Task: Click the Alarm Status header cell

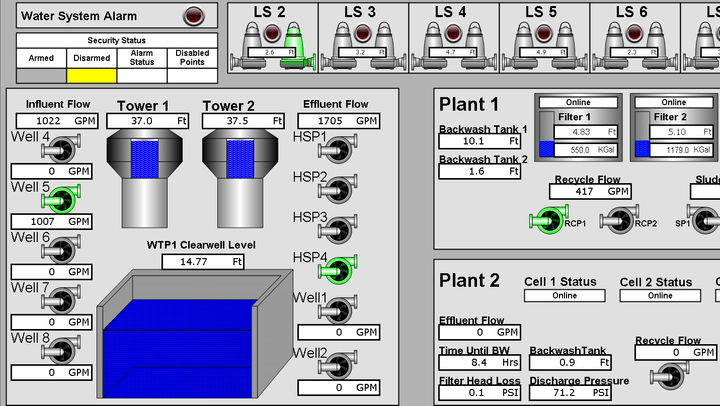Action: (x=142, y=58)
